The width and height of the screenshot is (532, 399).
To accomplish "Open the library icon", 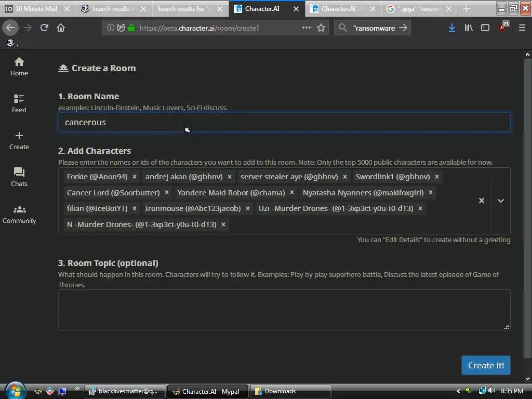I will pos(469,28).
